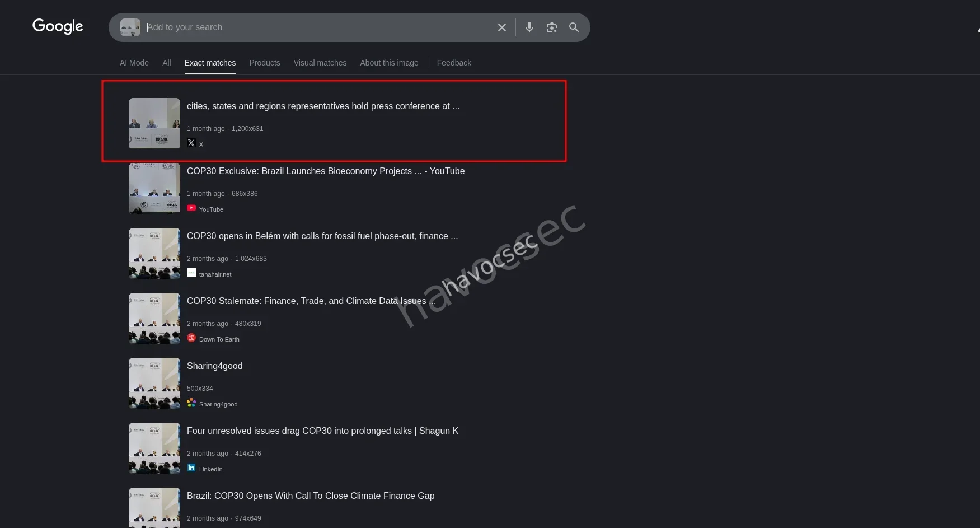Click the search magnifier icon
The height and width of the screenshot is (528, 980).
[574, 27]
